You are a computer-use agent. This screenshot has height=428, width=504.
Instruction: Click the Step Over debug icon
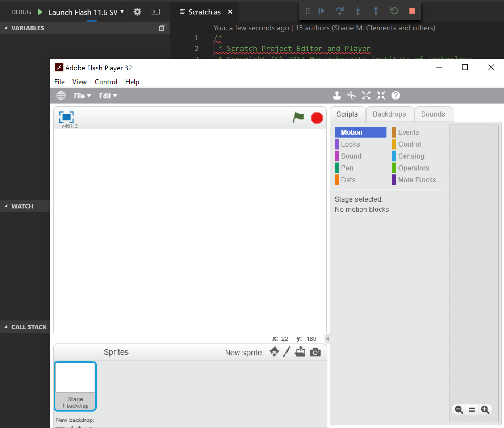[x=340, y=11]
